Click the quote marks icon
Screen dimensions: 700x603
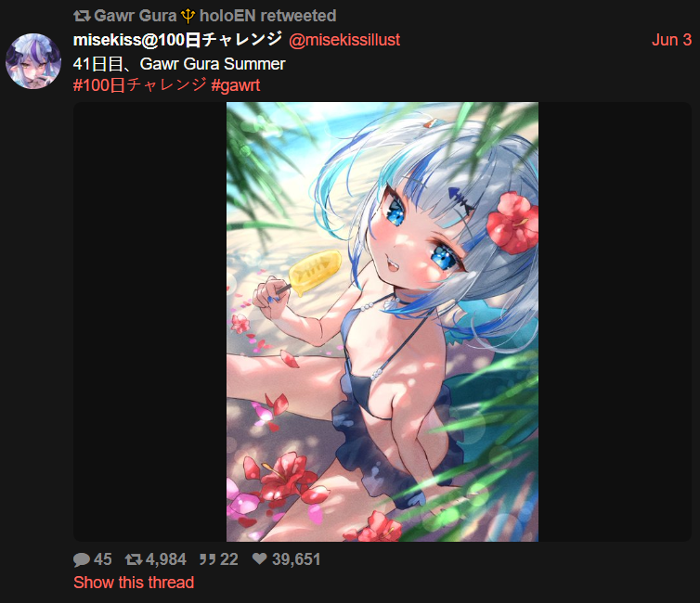(x=207, y=559)
